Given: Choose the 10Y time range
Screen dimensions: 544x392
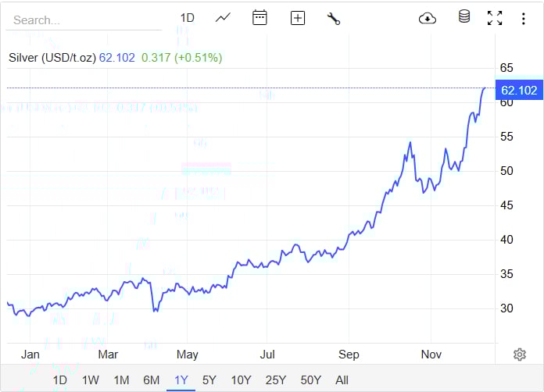Looking at the screenshot, I should pyautogui.click(x=241, y=380).
